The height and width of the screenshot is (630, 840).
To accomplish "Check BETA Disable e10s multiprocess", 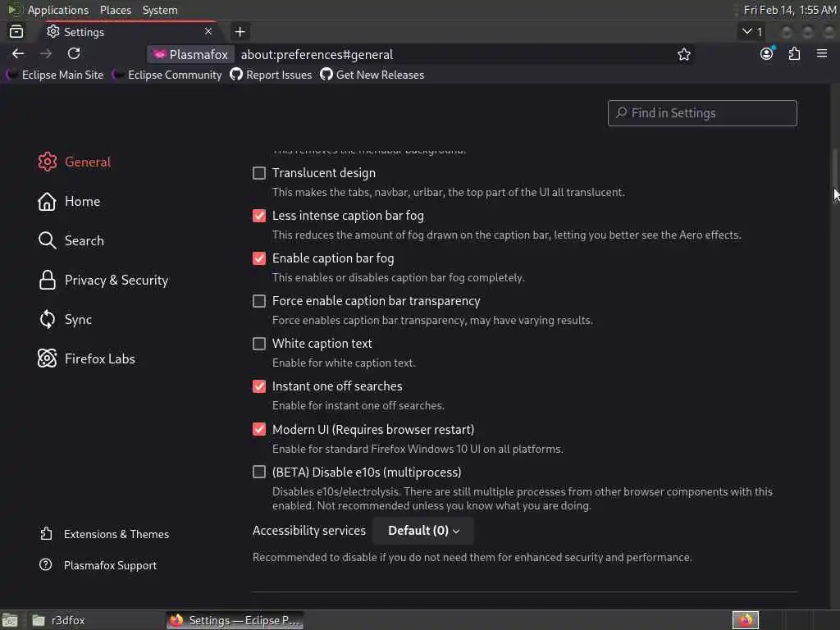I will [x=258, y=472].
